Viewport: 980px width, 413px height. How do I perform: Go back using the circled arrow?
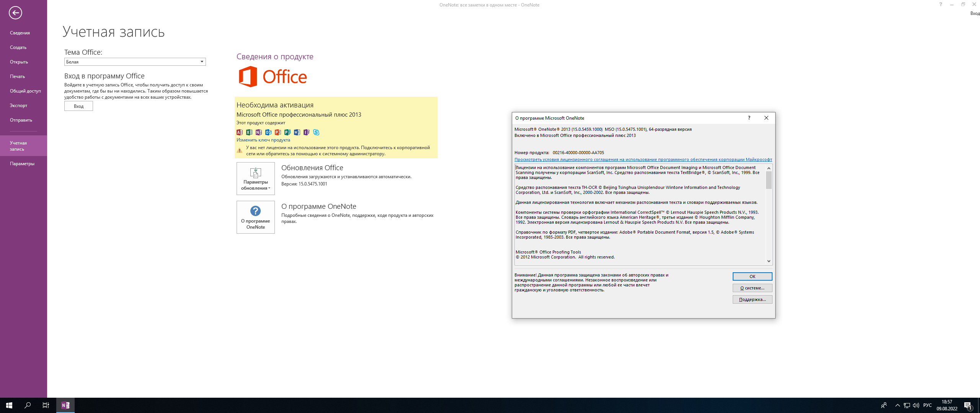(x=15, y=13)
